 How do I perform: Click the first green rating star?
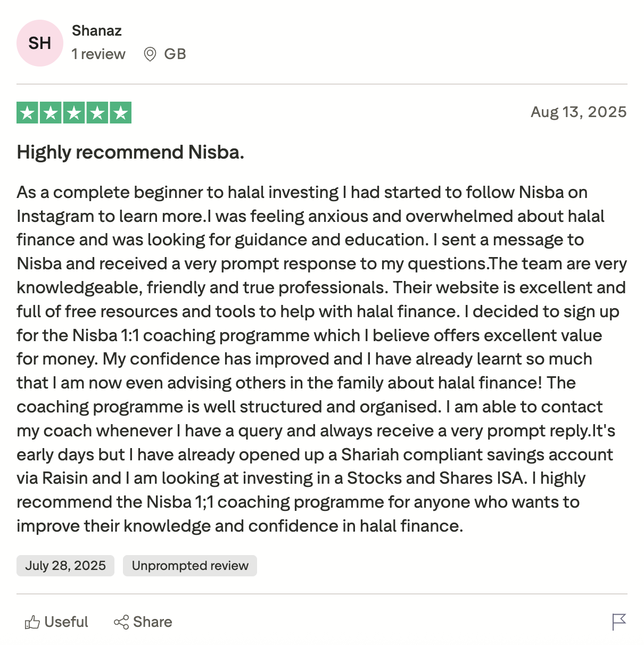[x=27, y=113]
